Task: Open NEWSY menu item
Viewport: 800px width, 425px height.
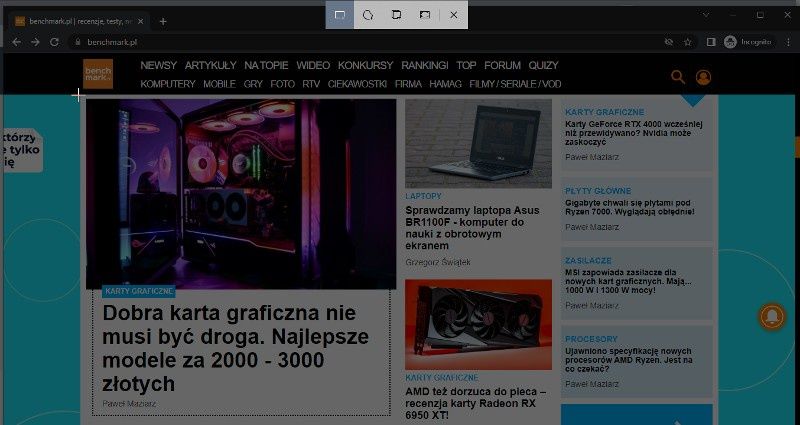Action: [159, 65]
